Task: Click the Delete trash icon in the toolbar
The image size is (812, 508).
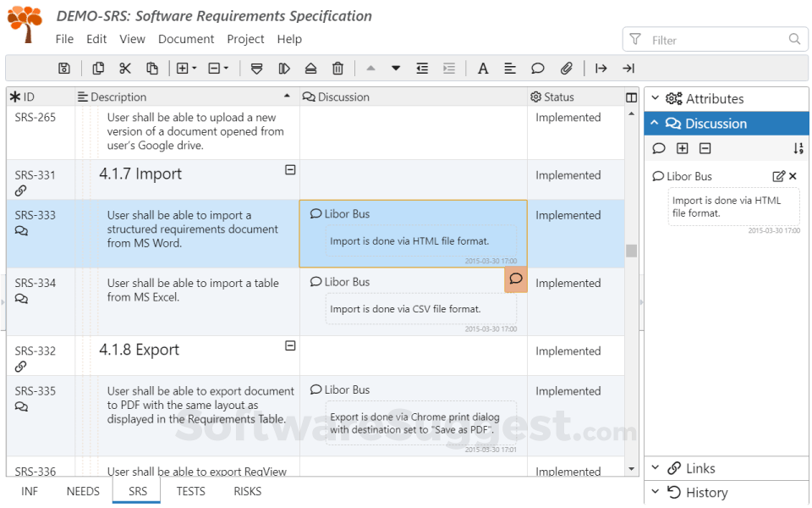Action: coord(337,69)
